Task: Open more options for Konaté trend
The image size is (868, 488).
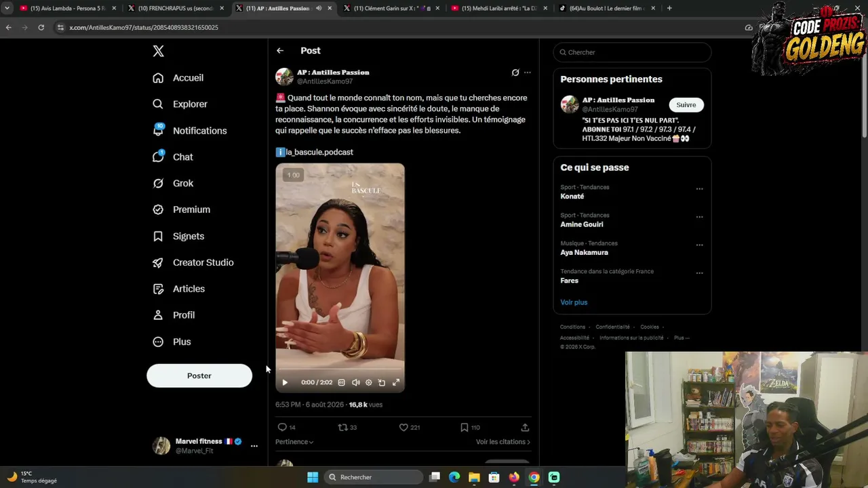Action: [x=699, y=189]
